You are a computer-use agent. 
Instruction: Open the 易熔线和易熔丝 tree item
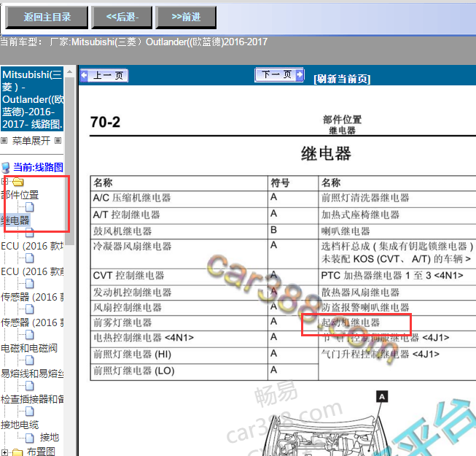(32, 374)
